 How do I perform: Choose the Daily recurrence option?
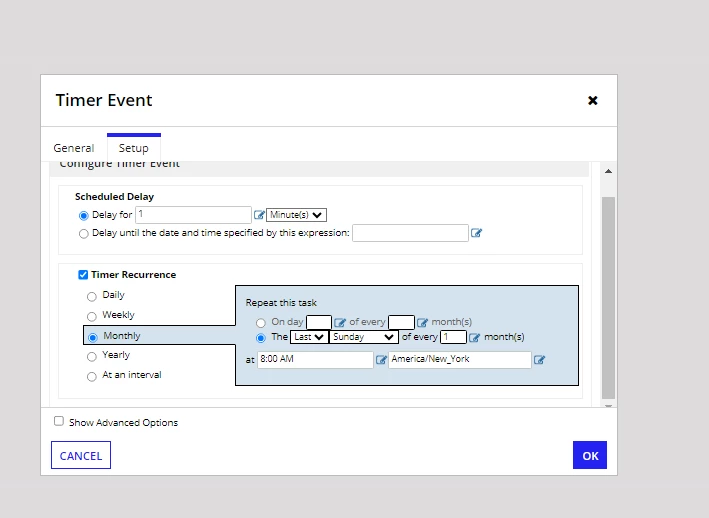point(92,297)
